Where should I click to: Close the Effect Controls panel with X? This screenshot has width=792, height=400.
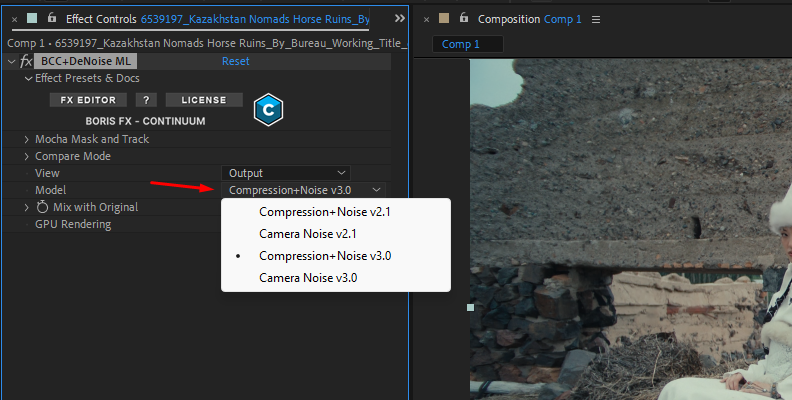(14, 19)
